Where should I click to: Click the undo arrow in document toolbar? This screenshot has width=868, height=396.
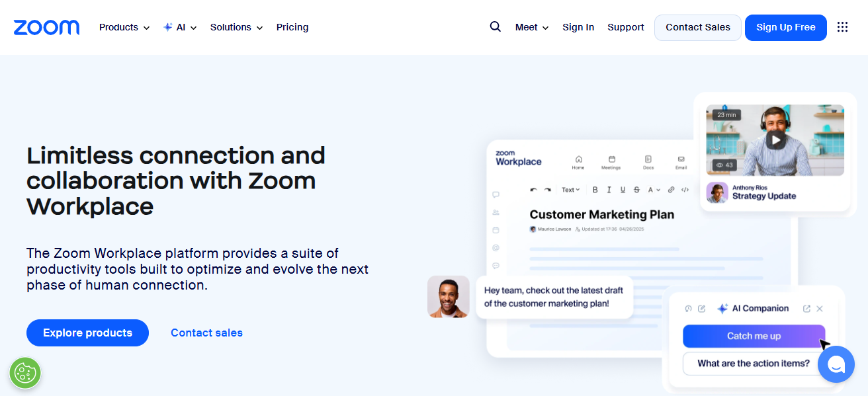tap(534, 190)
